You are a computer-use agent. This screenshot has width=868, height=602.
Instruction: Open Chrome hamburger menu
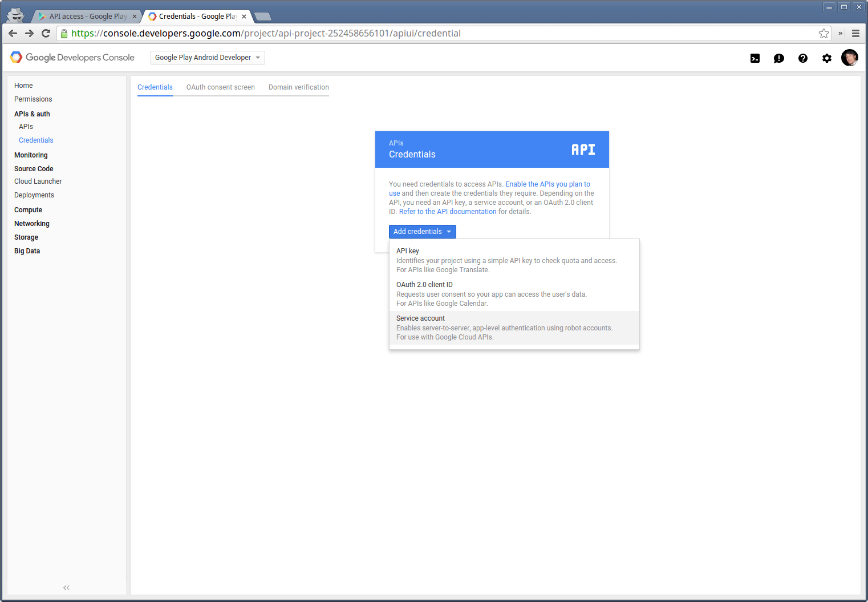(855, 34)
